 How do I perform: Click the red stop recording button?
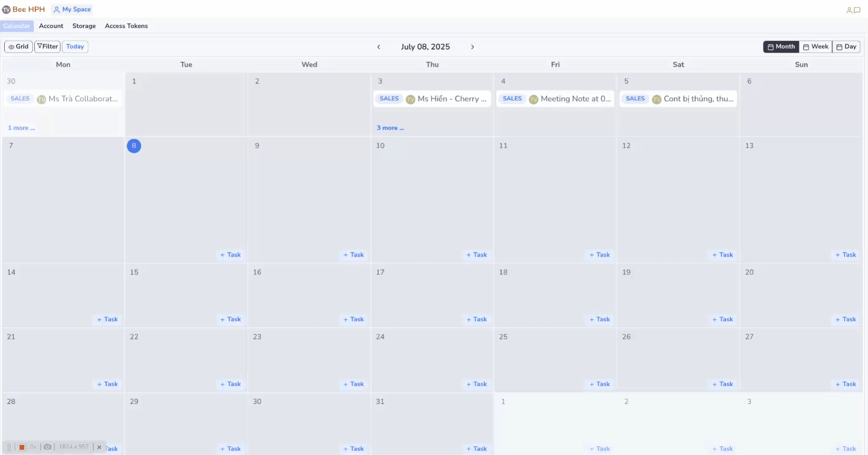tap(22, 447)
